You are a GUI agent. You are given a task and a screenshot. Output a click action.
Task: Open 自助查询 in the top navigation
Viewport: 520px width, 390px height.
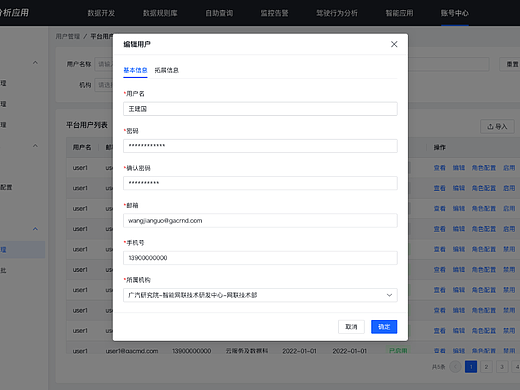(x=219, y=13)
